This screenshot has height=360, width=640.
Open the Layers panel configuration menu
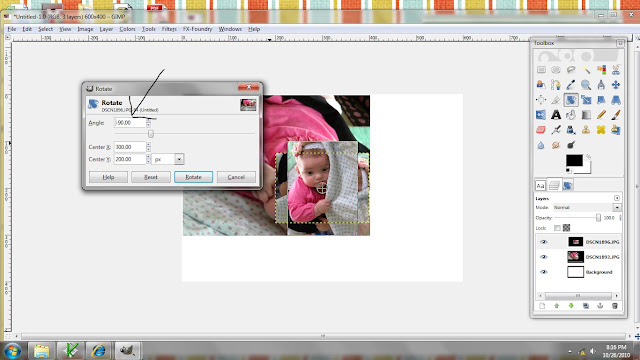617,198
